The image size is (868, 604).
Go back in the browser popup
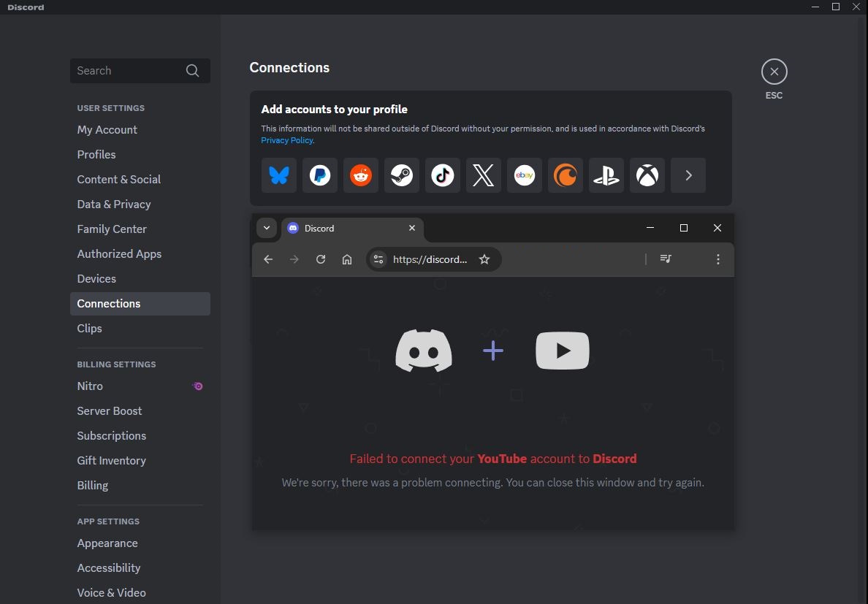click(268, 259)
